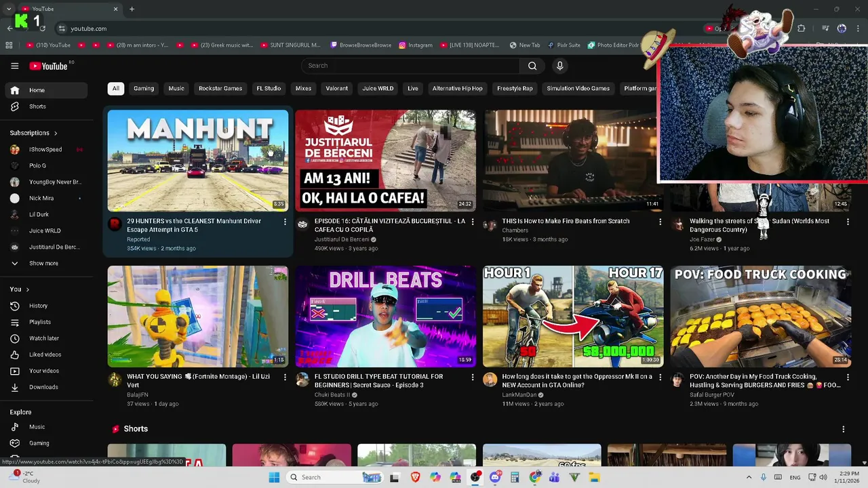Play the DRILL BEATS tutorial thumbnail
This screenshot has height=488, width=868.
(385, 317)
